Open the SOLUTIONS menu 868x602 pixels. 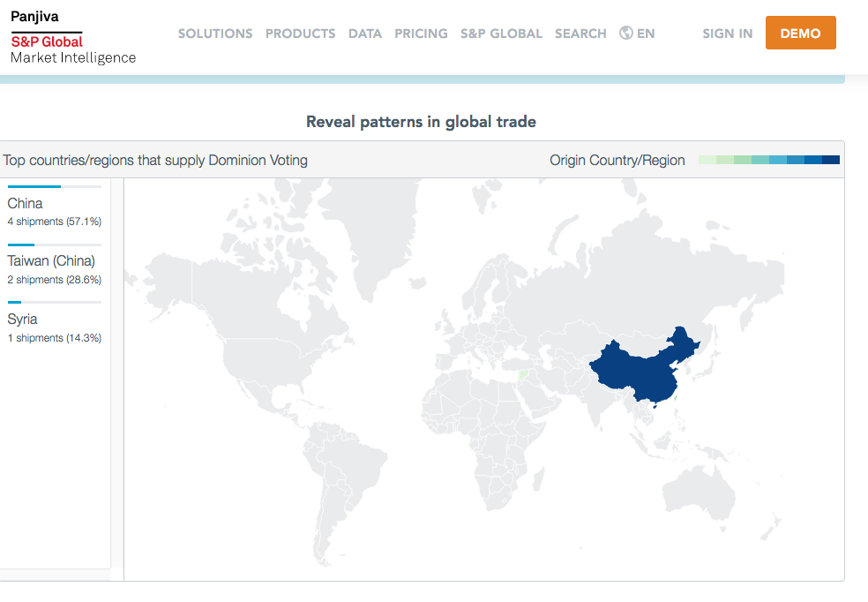tap(215, 34)
